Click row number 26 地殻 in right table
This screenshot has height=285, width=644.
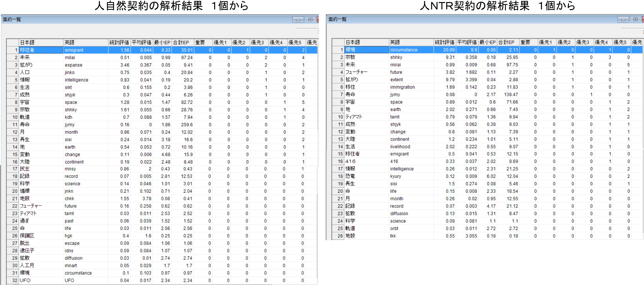click(x=340, y=236)
